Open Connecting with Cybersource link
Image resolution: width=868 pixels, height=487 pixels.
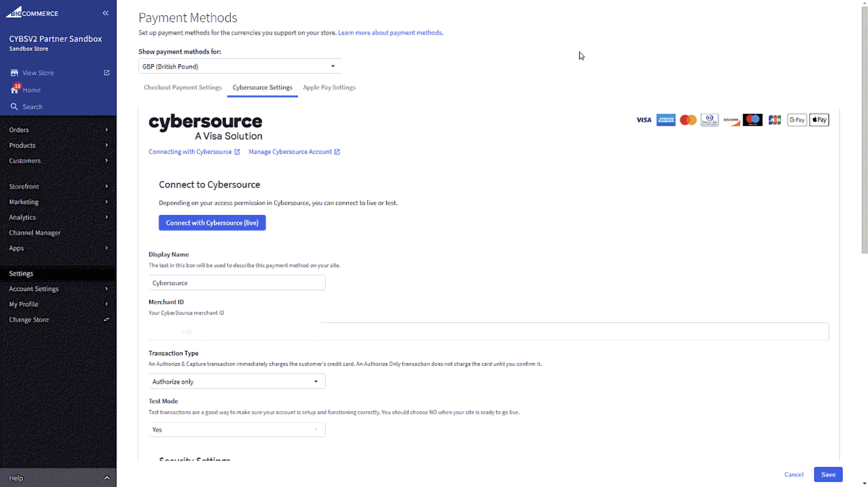coord(190,152)
